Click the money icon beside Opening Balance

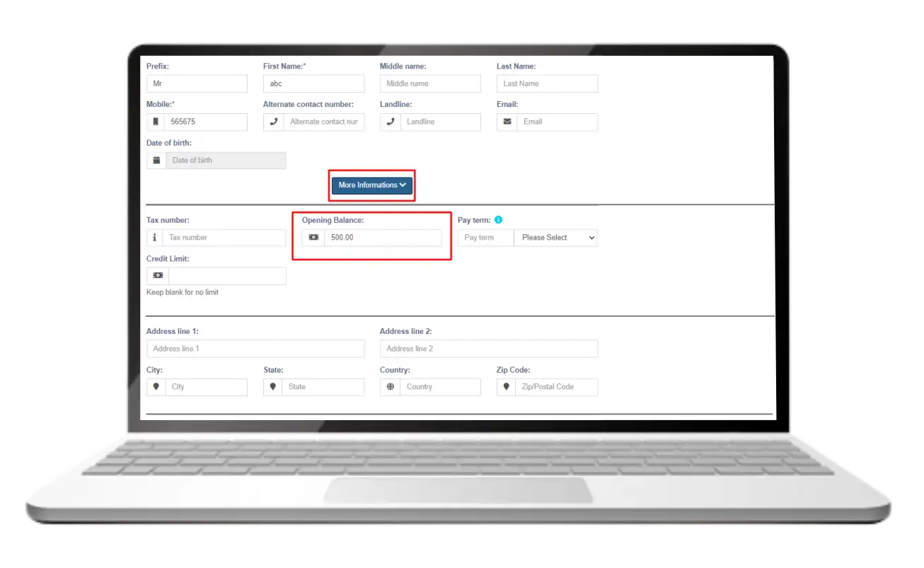(x=313, y=238)
